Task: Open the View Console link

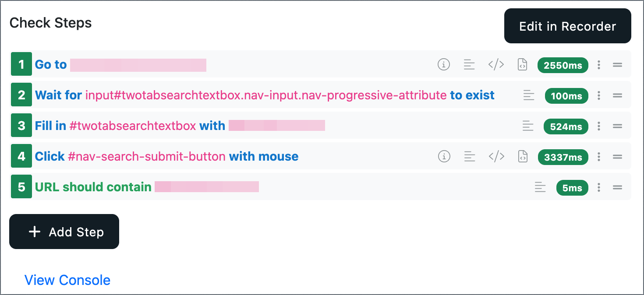Action: (67, 280)
